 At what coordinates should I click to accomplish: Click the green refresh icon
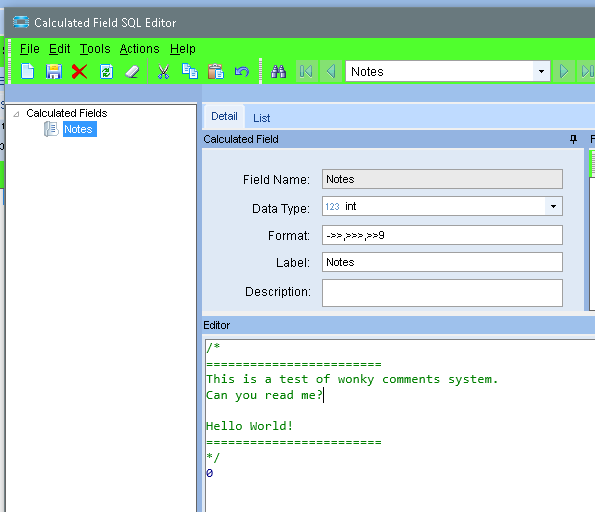coord(106,71)
